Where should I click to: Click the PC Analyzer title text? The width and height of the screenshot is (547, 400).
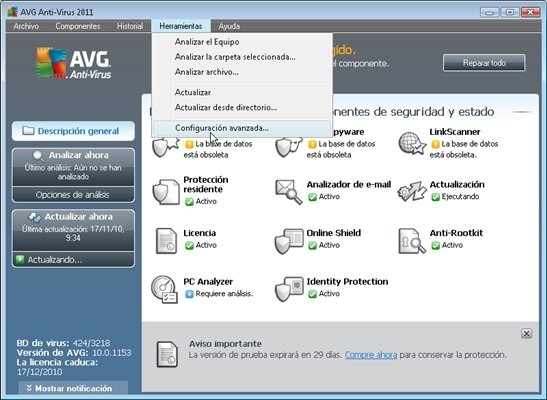coord(208,281)
